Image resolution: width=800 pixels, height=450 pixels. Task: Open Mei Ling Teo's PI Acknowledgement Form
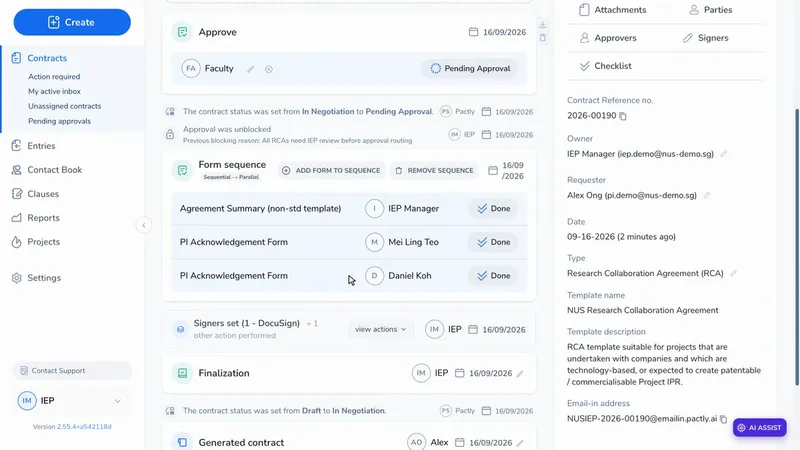(349, 242)
